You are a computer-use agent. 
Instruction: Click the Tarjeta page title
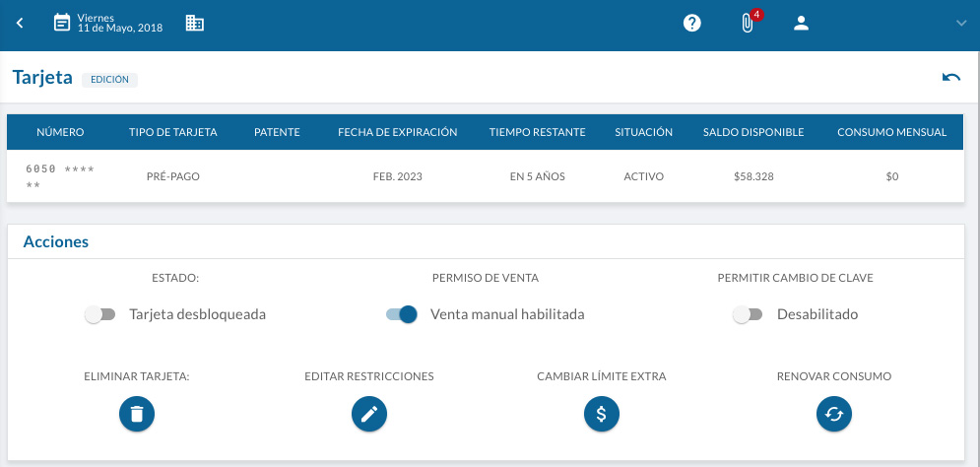pyautogui.click(x=42, y=78)
